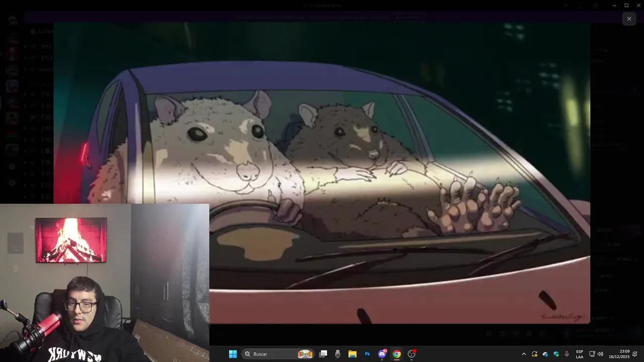Switch to Discord via taskbar icon
The width and height of the screenshot is (644, 362).
(382, 354)
